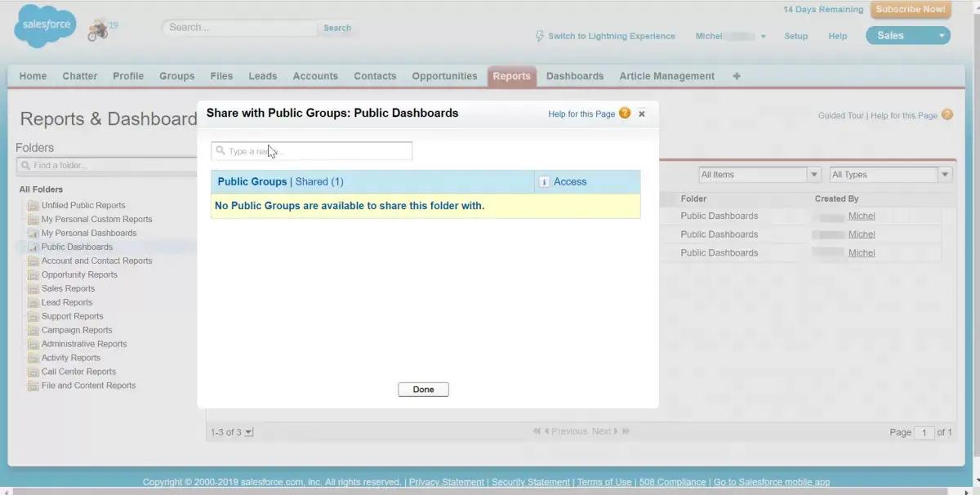Select the Dashboards tab

coord(575,76)
